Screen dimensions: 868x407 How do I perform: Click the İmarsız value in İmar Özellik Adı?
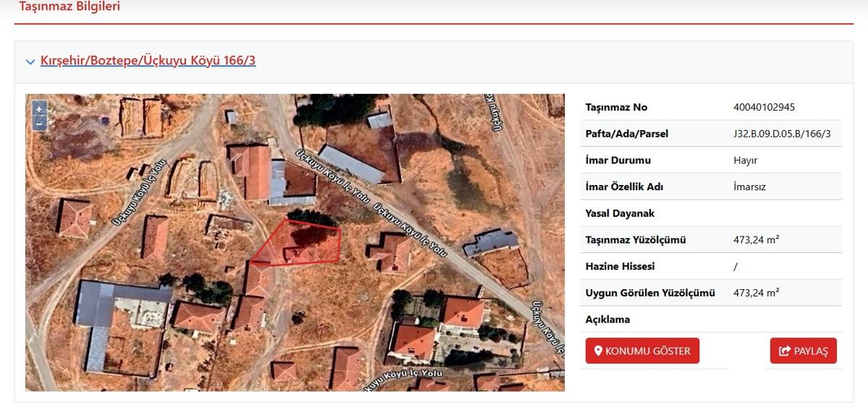click(x=749, y=187)
